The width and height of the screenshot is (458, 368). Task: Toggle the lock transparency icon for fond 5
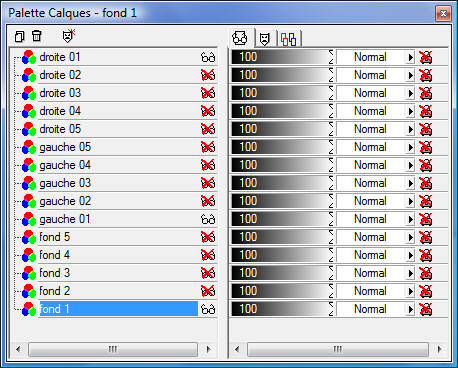tap(426, 237)
